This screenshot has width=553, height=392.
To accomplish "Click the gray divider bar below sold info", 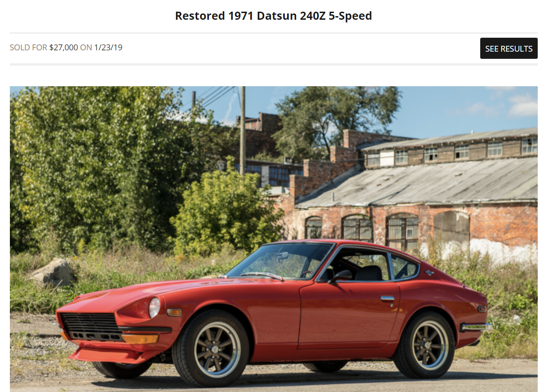I will (274, 64).
